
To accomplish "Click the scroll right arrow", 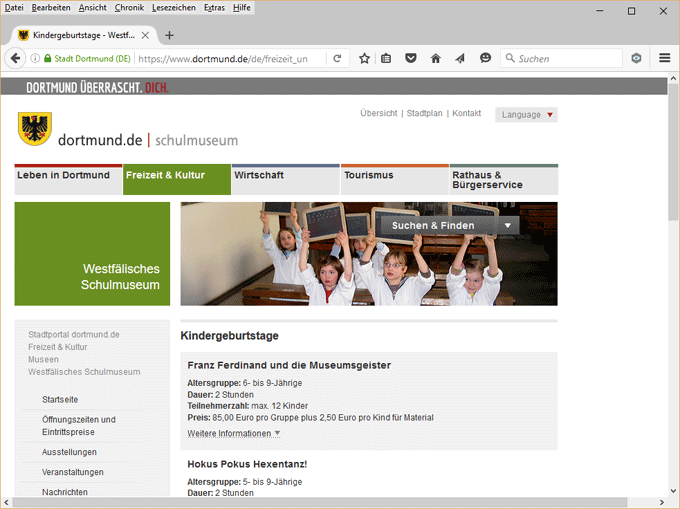I will tap(662, 502).
